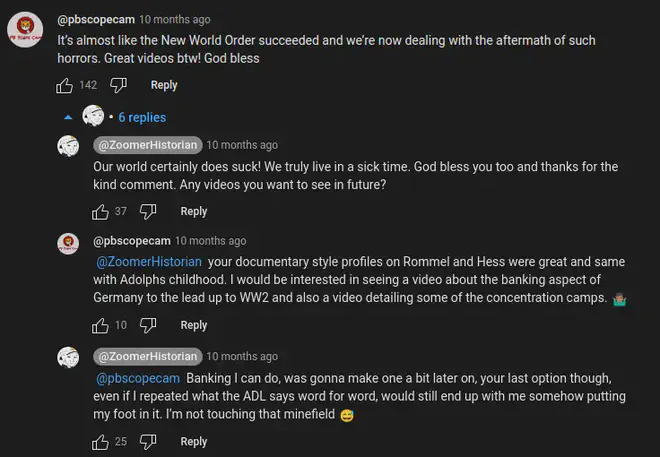Image resolution: width=660 pixels, height=457 pixels.
Task: Reply to ZoomerHistorian's first response
Action: [x=194, y=212]
